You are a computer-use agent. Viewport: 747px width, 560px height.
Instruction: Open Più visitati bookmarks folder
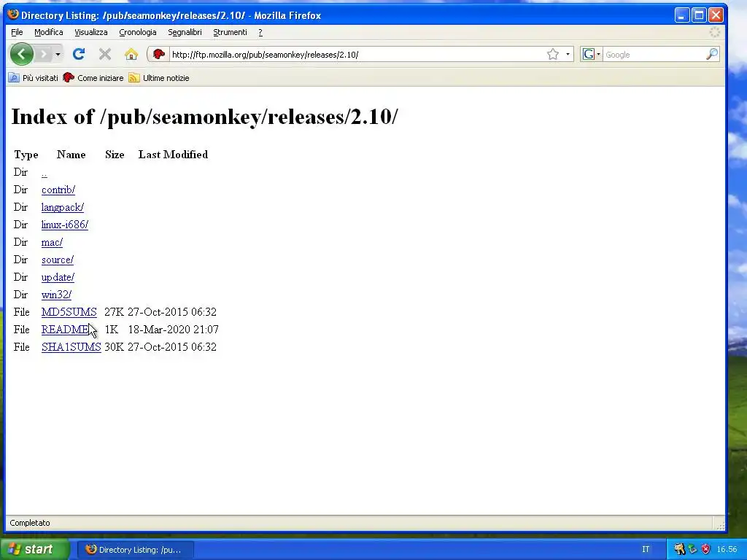tap(34, 77)
